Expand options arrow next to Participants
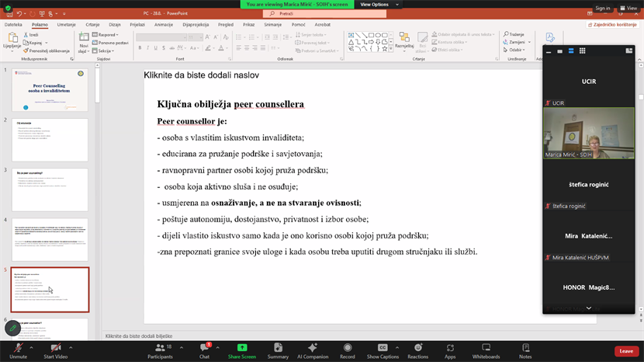The width and height of the screenshot is (644, 362). (x=182, y=347)
